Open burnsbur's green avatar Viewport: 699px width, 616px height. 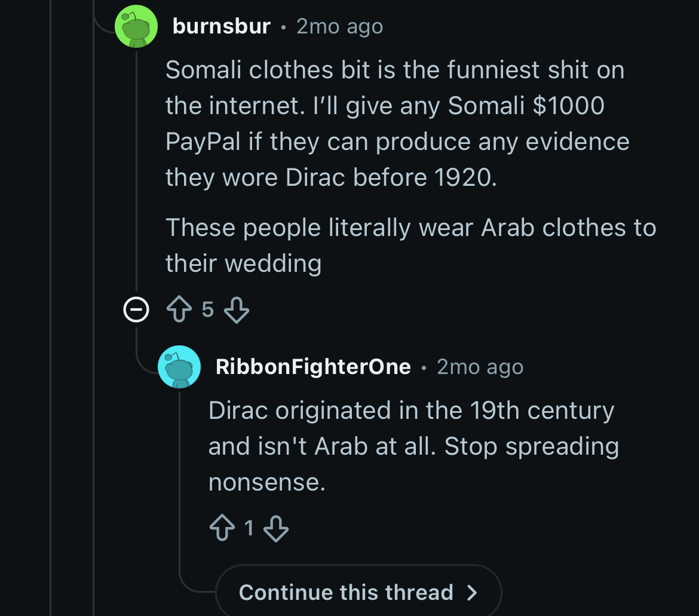136,26
